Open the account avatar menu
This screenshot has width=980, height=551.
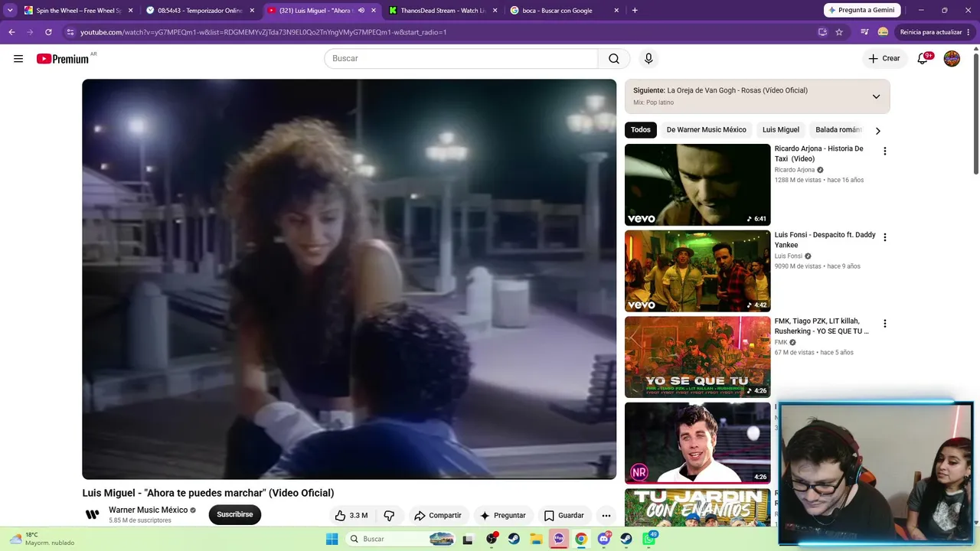pos(952,59)
